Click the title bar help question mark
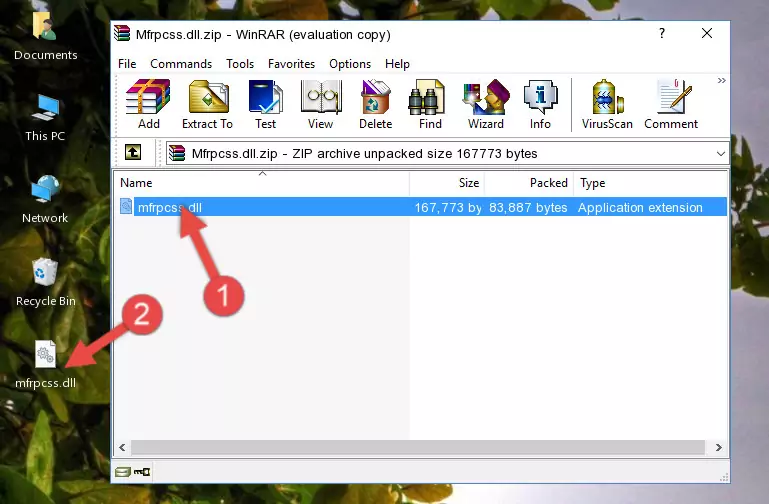769x504 pixels. point(662,33)
